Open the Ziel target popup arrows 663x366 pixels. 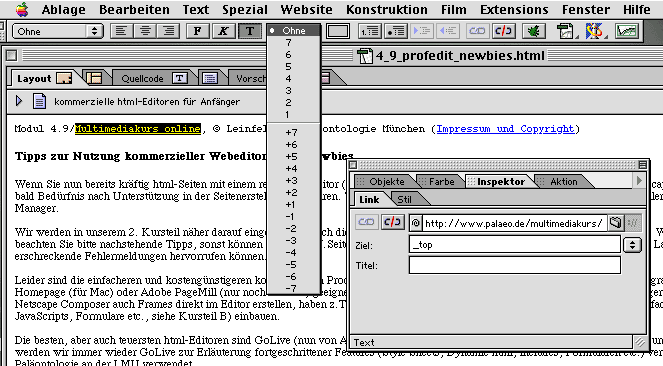633,245
